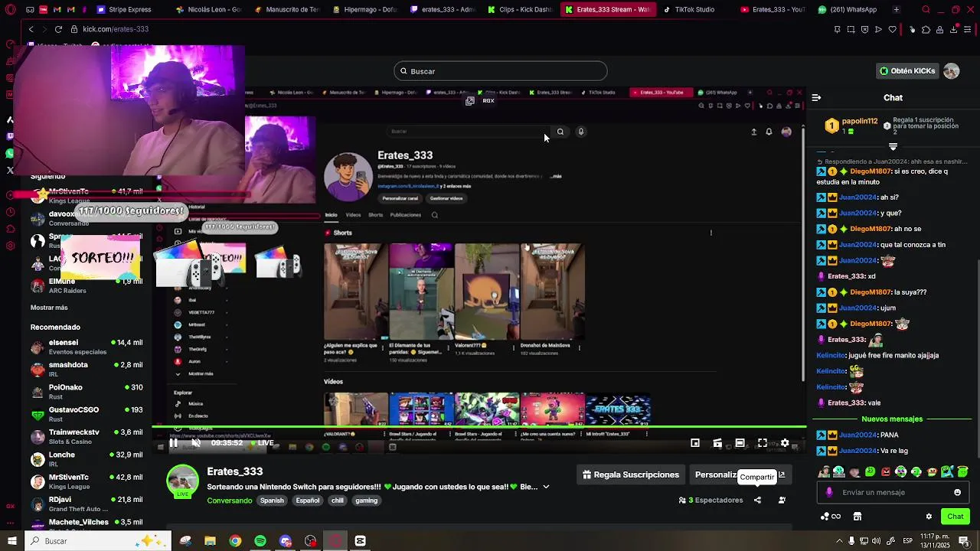Enter fullscreen on the stream player
Image resolution: width=980 pixels, height=551 pixels.
763,442
